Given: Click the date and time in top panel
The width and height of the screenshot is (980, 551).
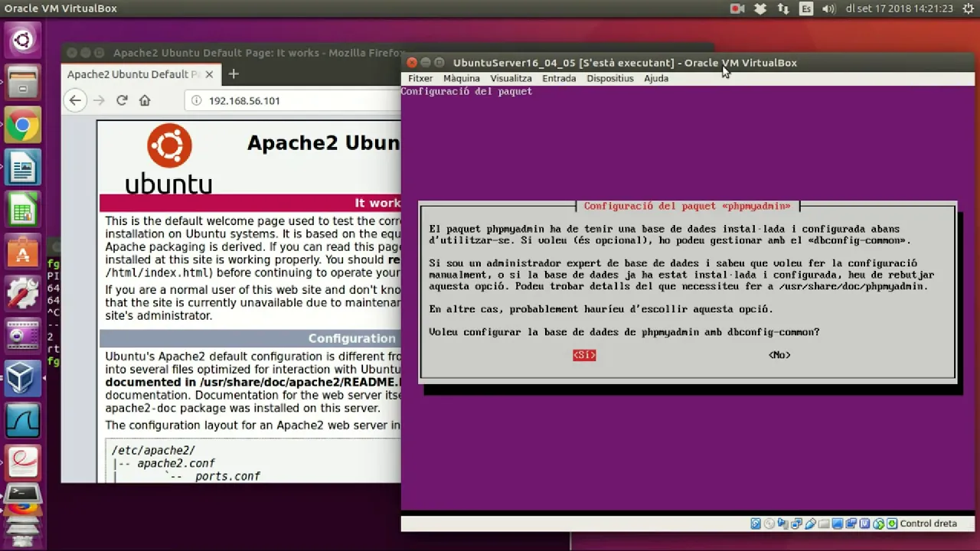Looking at the screenshot, I should click(x=900, y=9).
